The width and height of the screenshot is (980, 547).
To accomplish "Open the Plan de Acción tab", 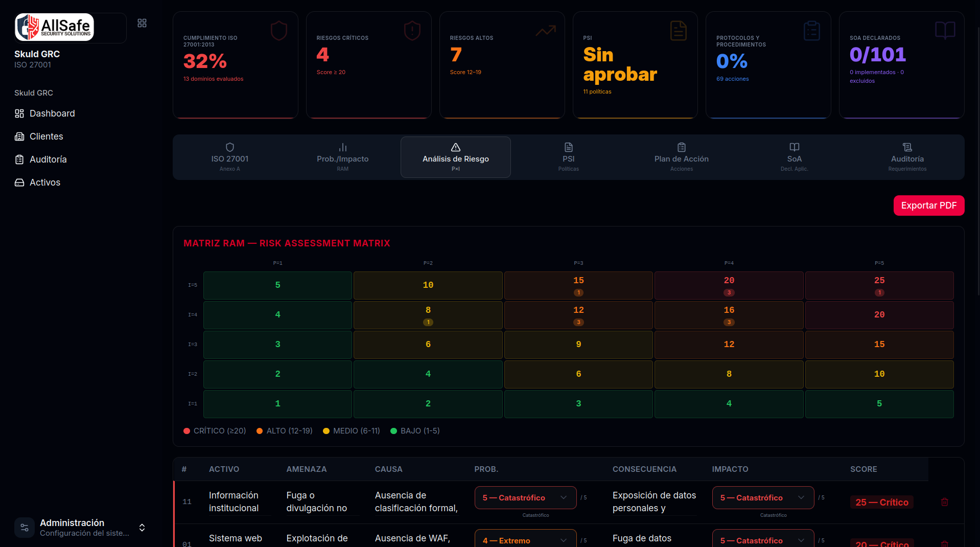I will (682, 157).
